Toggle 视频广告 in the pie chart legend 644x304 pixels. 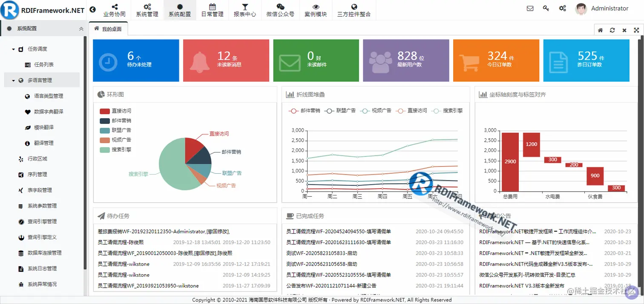(115, 140)
